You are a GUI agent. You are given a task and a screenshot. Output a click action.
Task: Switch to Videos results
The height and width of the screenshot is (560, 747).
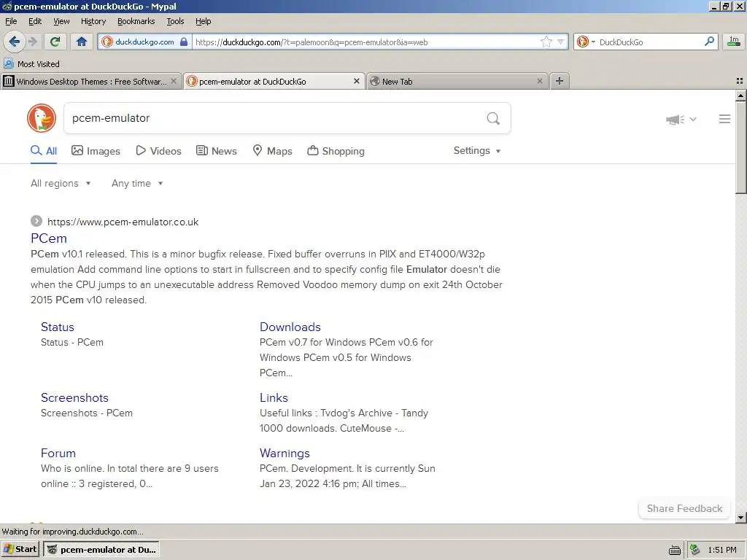(158, 151)
